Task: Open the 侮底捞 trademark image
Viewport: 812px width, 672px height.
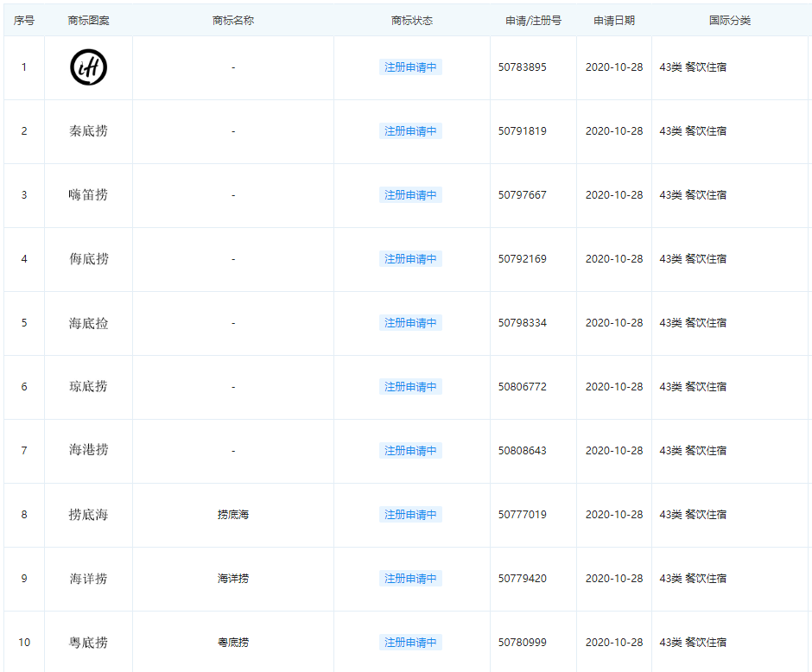Action: (89, 259)
